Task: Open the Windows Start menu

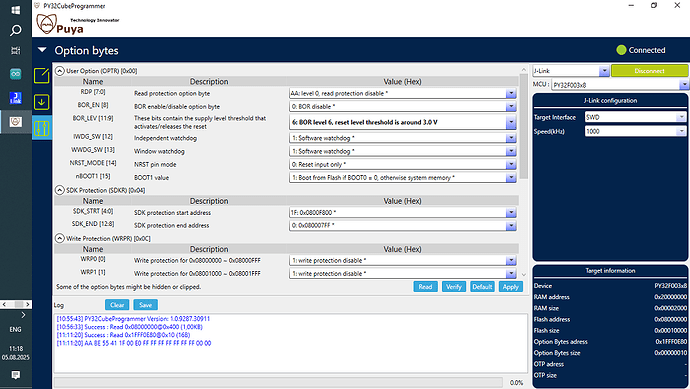Action: click(15, 10)
